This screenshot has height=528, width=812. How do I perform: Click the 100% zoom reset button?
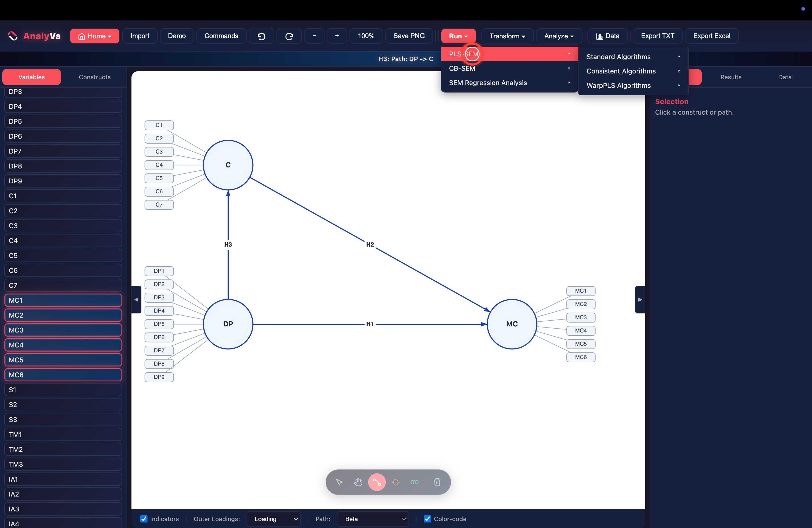(366, 36)
